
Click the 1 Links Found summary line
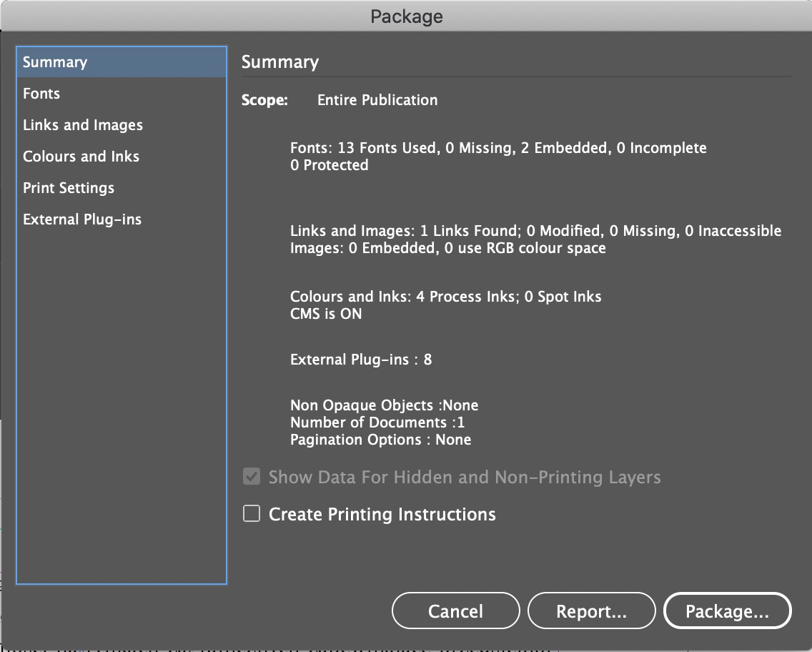pos(535,231)
